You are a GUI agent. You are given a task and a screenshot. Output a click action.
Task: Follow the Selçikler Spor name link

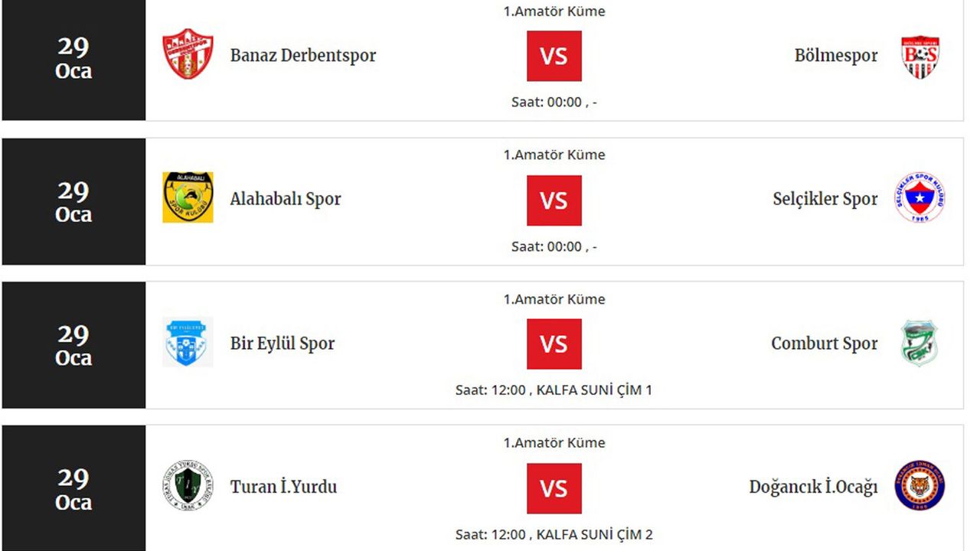[825, 199]
